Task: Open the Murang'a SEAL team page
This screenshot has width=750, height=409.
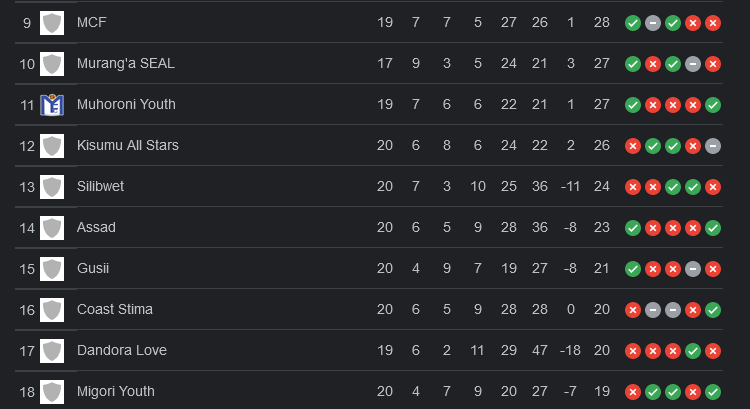Action: [126, 63]
